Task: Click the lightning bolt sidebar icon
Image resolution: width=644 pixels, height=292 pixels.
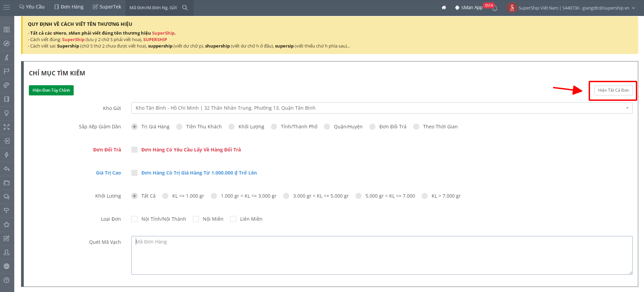Action: click(6, 155)
